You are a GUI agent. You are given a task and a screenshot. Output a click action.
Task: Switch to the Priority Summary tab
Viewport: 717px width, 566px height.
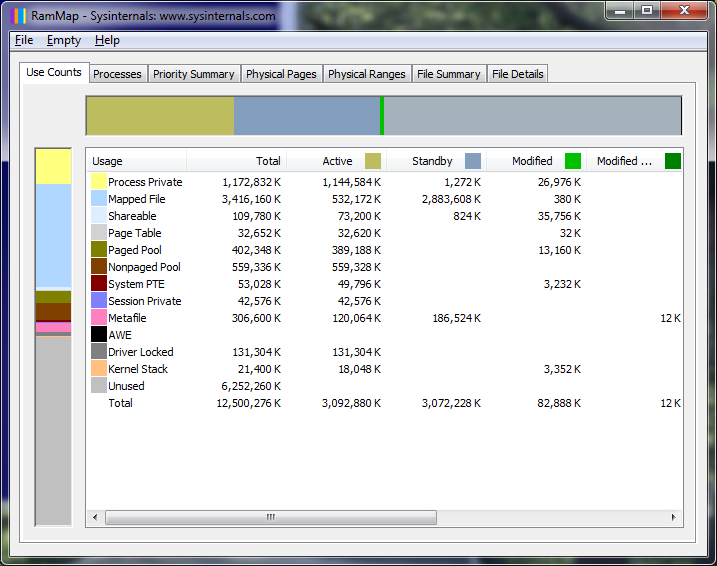click(x=194, y=74)
